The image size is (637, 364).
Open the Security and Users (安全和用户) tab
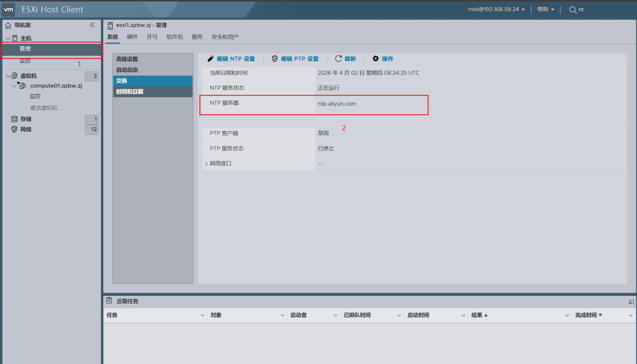[225, 37]
